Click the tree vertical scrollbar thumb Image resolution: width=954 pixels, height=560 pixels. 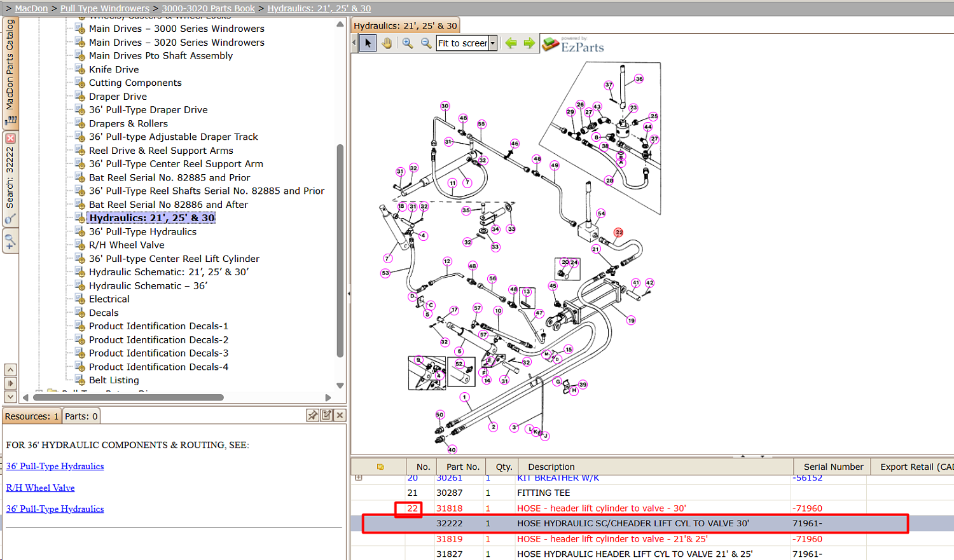point(340,251)
